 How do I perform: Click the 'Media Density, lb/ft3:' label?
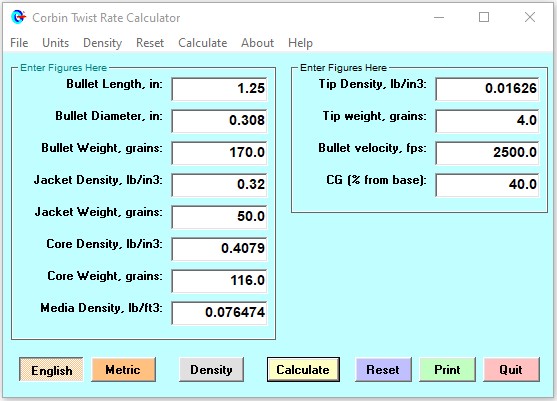(102, 308)
